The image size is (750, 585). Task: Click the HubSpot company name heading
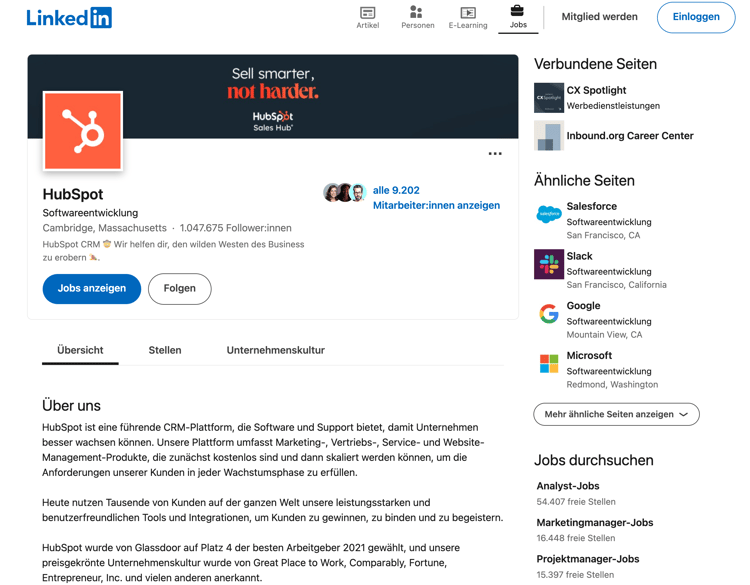[x=73, y=194]
